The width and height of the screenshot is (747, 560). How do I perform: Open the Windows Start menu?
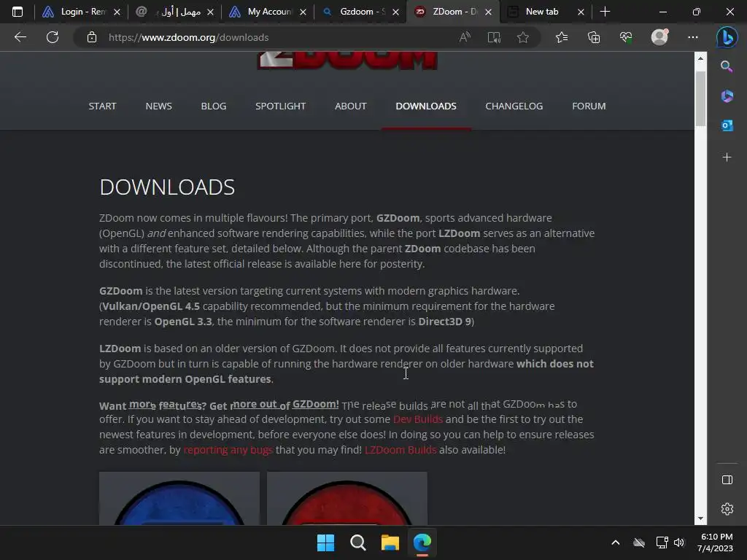[326, 542]
